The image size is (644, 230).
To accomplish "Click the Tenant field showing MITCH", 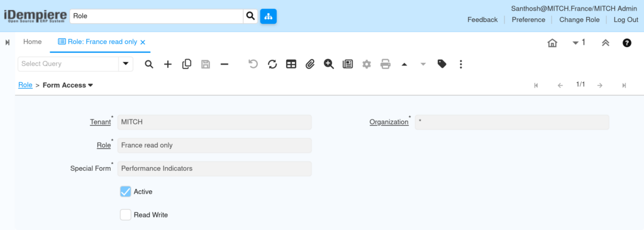I will coord(214,123).
